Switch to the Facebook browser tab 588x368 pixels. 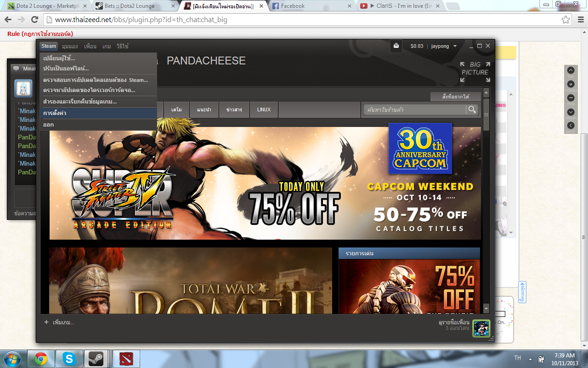310,6
